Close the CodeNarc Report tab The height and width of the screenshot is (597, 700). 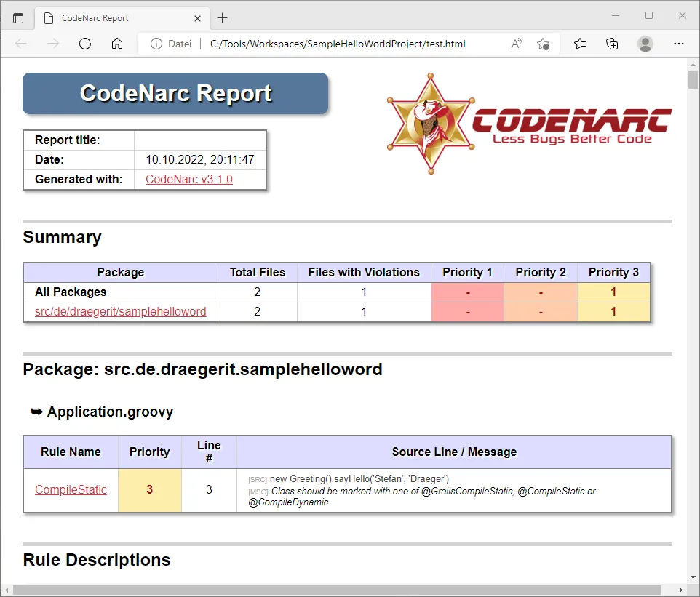197,17
